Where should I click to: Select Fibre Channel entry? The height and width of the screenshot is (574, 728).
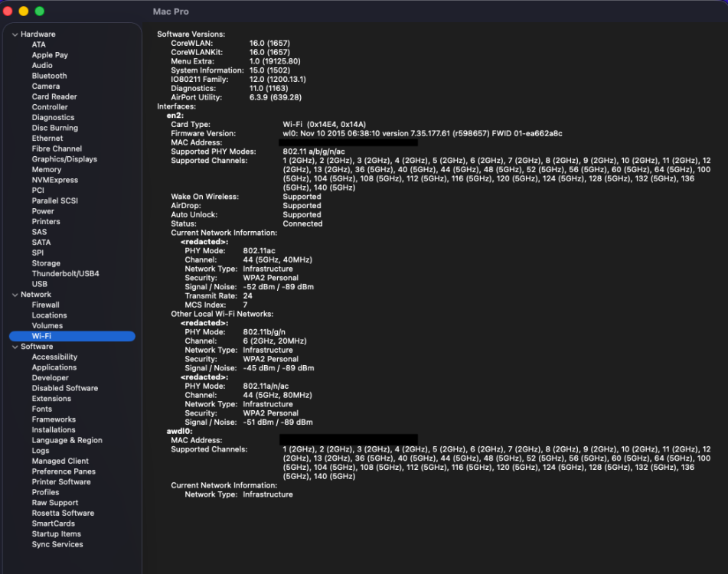(57, 148)
